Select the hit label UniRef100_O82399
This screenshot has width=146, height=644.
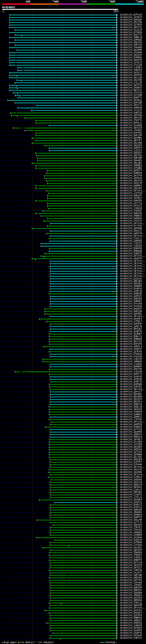[x=131, y=80]
